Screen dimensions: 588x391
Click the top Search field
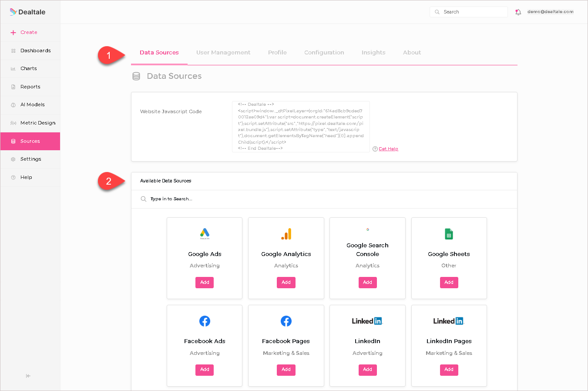469,12
